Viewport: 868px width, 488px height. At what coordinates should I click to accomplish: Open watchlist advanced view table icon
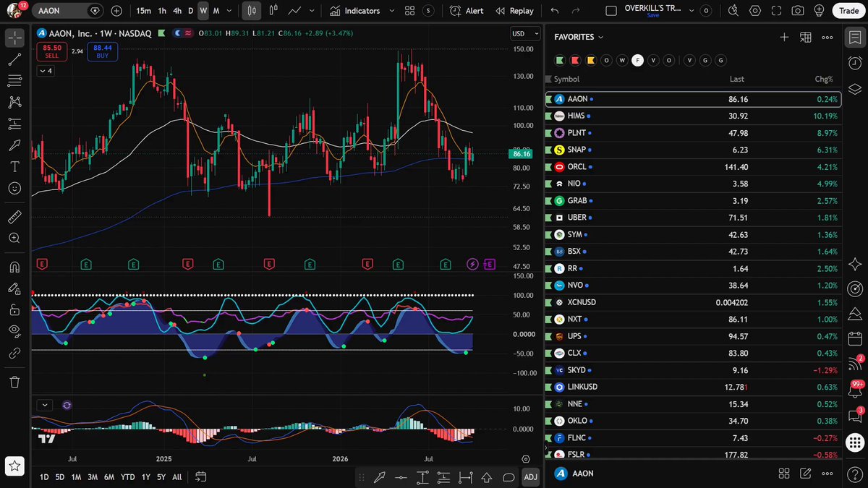coord(806,37)
